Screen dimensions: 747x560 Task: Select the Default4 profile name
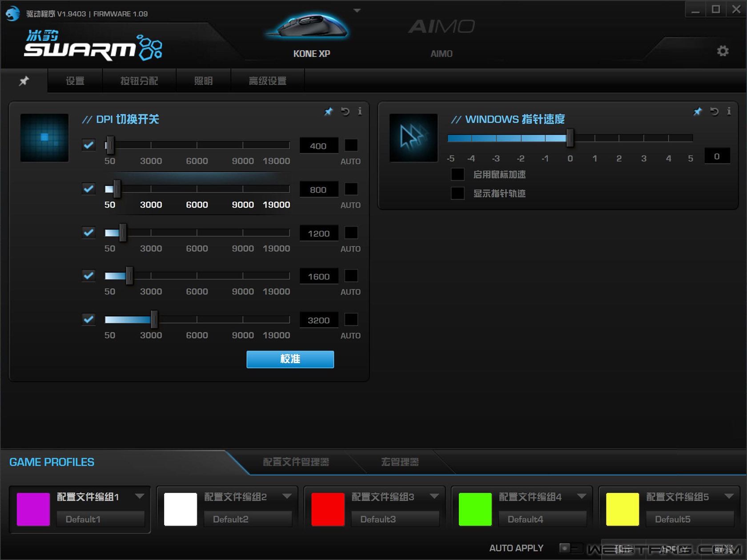point(542,519)
